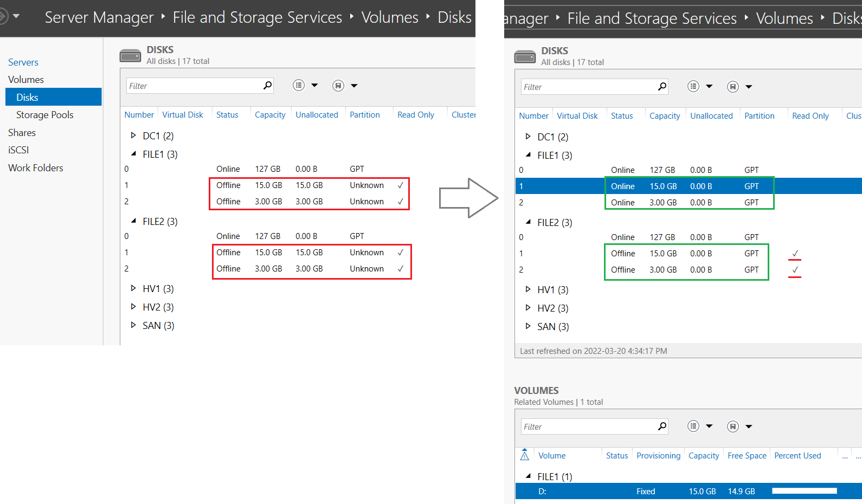Collapse the FILE2 (3) group in left panel
The height and width of the screenshot is (504, 862).
point(133,221)
